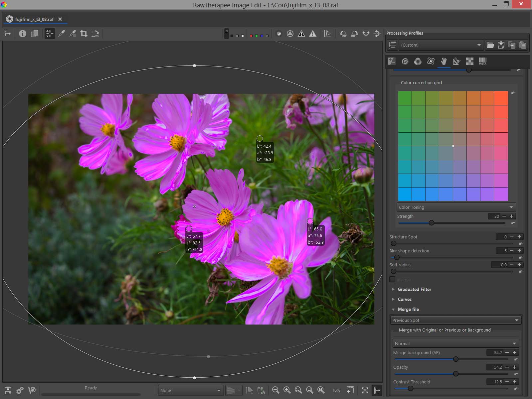Switch to the Meta tab
Viewport: 532px width, 399px height.
(482, 61)
